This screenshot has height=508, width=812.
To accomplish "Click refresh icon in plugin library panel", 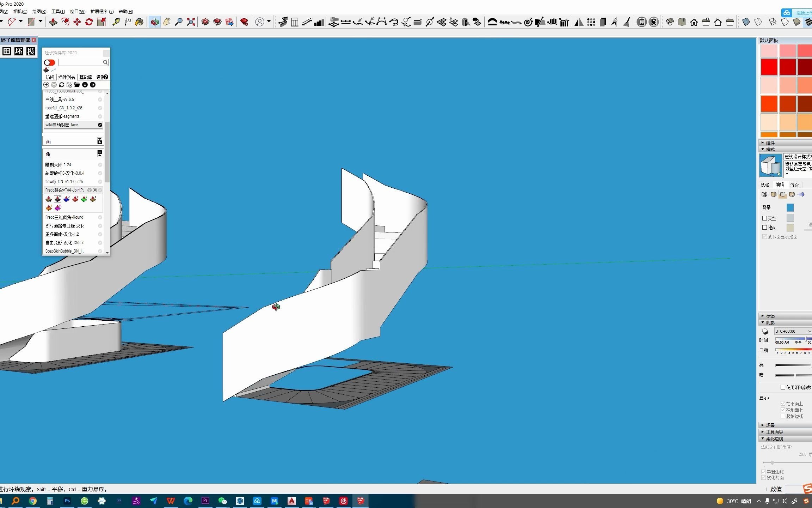I will (x=62, y=85).
